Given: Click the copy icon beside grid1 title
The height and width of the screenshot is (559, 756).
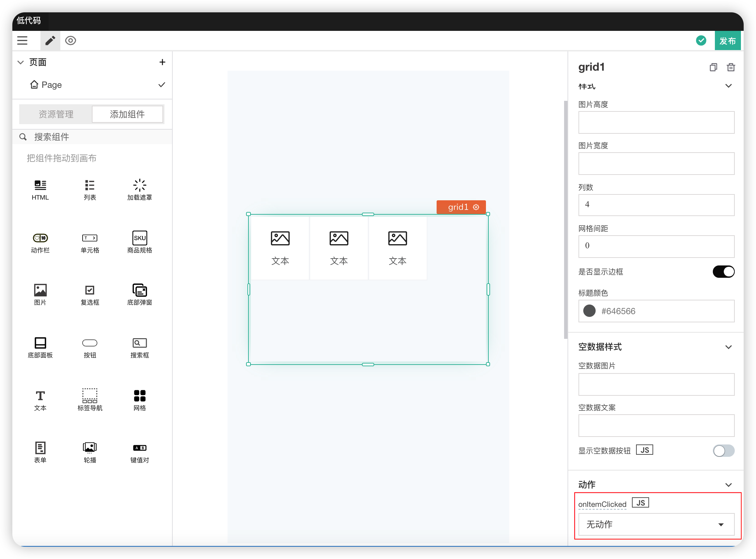Looking at the screenshot, I should coord(713,67).
